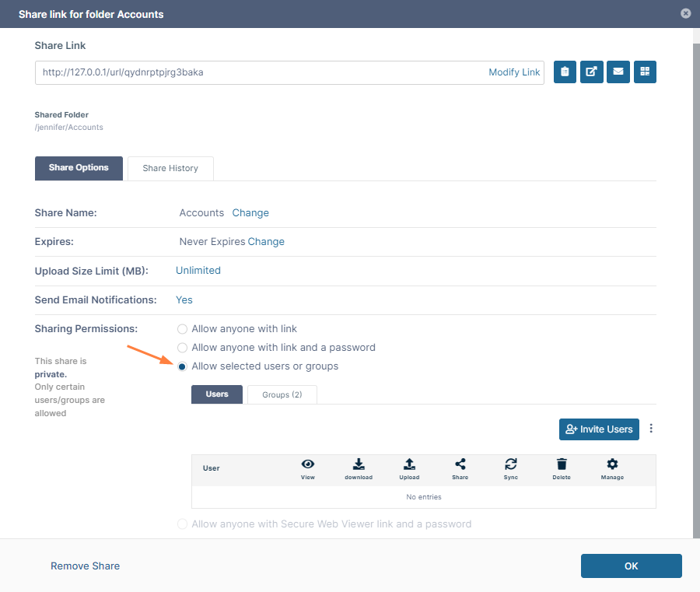Click the Invite Users button

pyautogui.click(x=599, y=429)
